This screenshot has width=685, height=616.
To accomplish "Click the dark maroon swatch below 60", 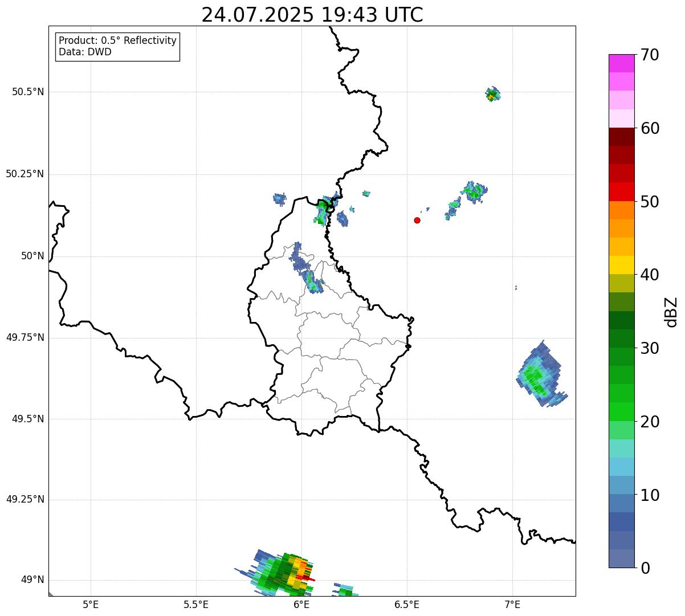I will click(622, 137).
